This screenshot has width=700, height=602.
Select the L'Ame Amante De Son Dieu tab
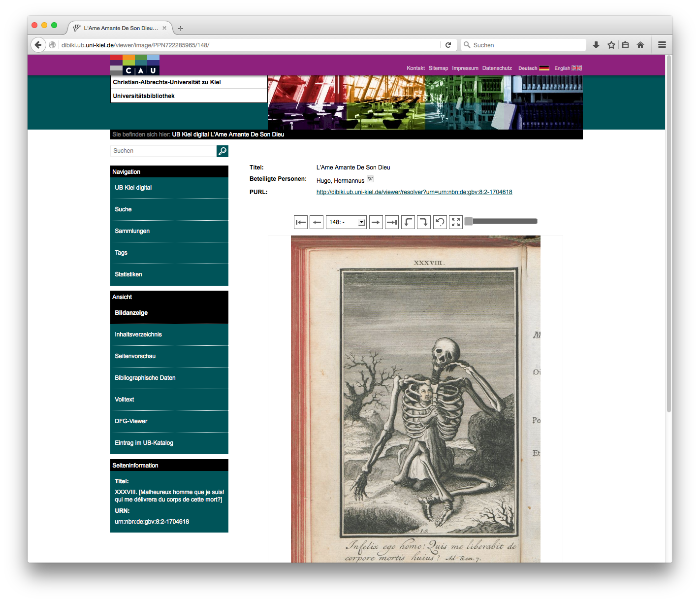[121, 28]
